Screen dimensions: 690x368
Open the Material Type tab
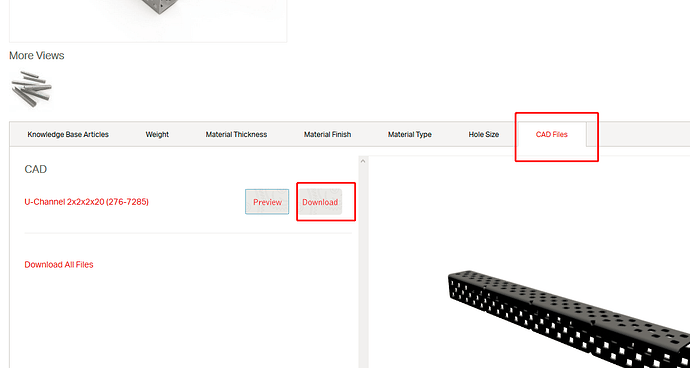tap(410, 134)
